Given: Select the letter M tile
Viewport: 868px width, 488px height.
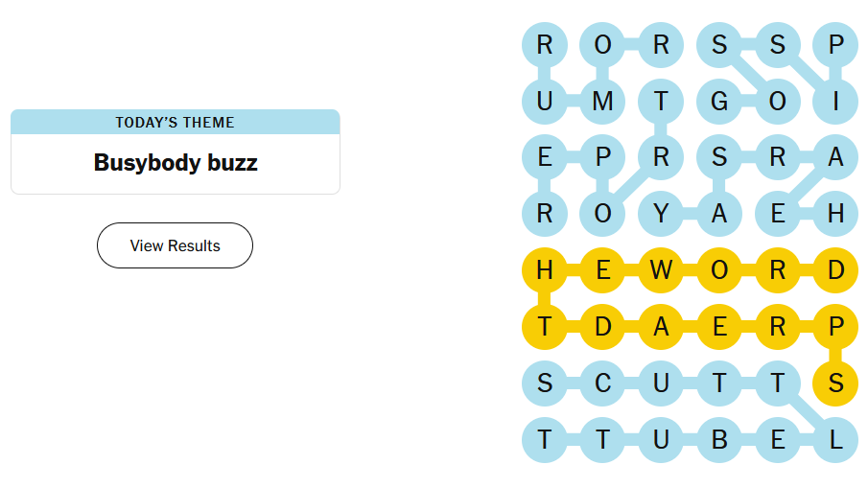Looking at the screenshot, I should click(602, 101).
